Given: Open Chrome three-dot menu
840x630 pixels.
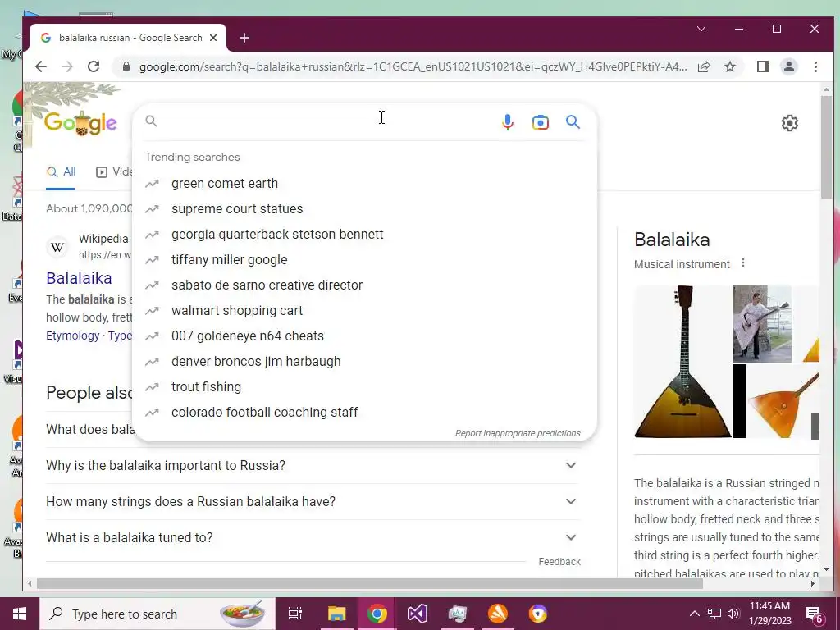Looking at the screenshot, I should click(815, 66).
